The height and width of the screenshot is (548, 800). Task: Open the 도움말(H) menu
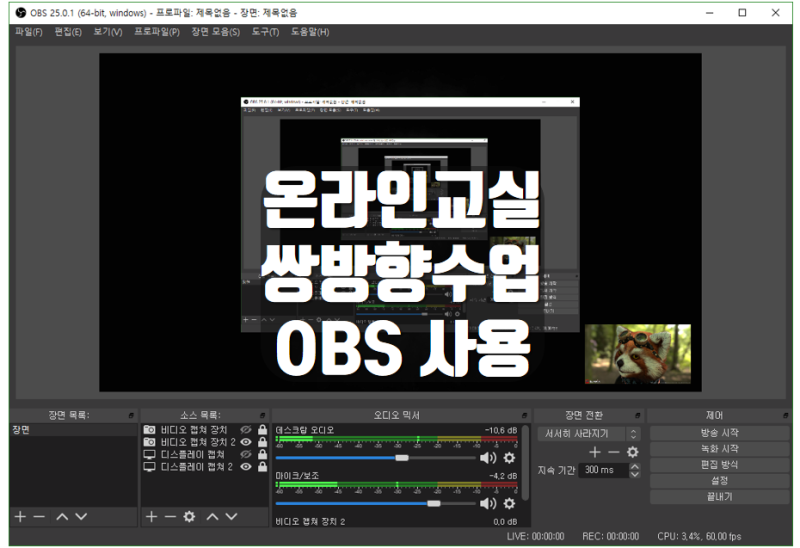(310, 32)
